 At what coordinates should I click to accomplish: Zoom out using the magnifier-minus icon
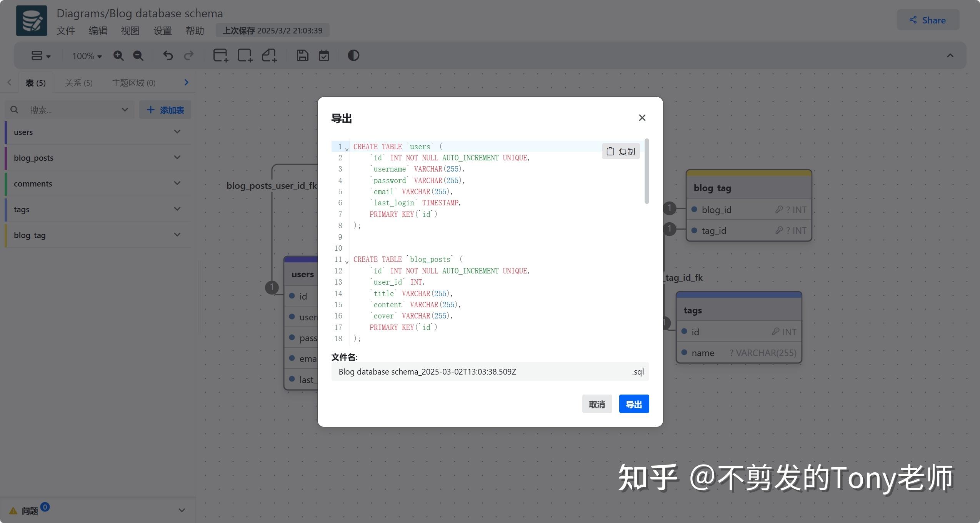tap(138, 55)
